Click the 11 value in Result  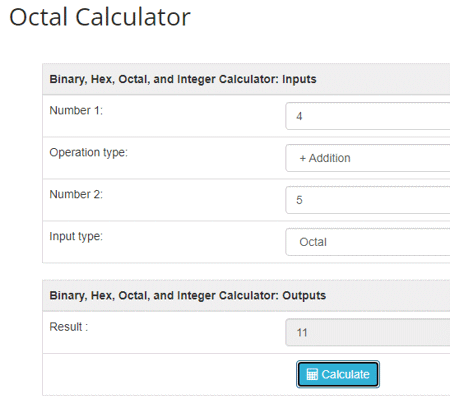coord(302,333)
